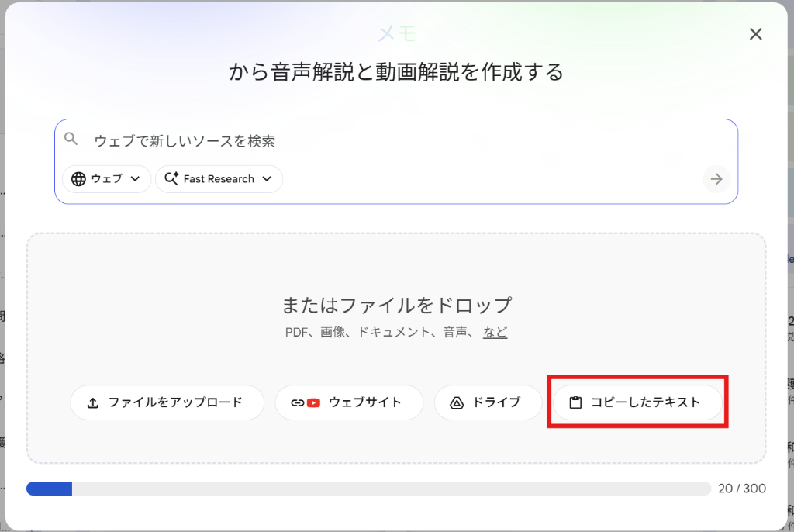Click the Fast Research sparkle search icon
This screenshot has height=532, width=794.
tap(171, 178)
